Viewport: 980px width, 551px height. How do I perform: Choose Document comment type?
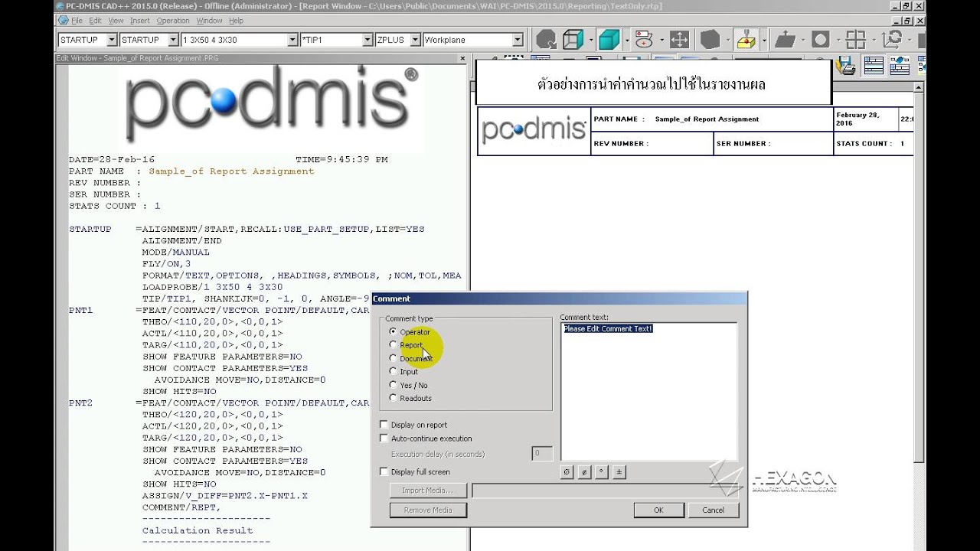click(x=394, y=358)
